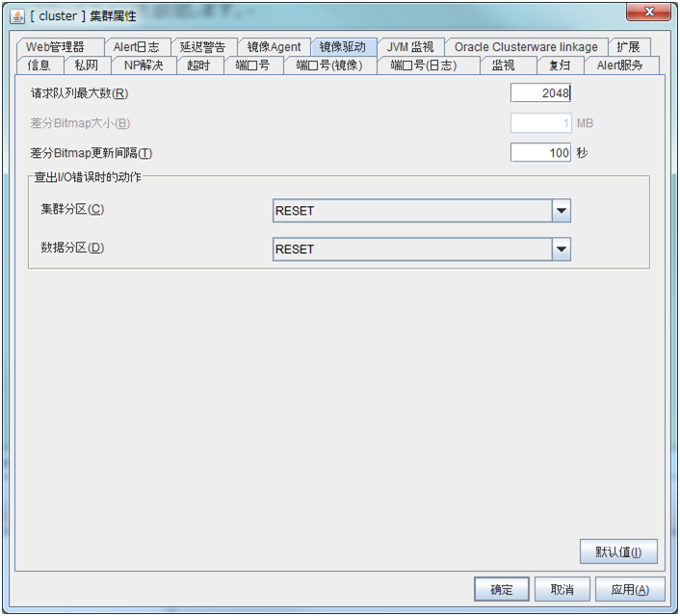Expand the 集群分区 dropdown arrow
The image size is (680, 616).
tap(562, 211)
